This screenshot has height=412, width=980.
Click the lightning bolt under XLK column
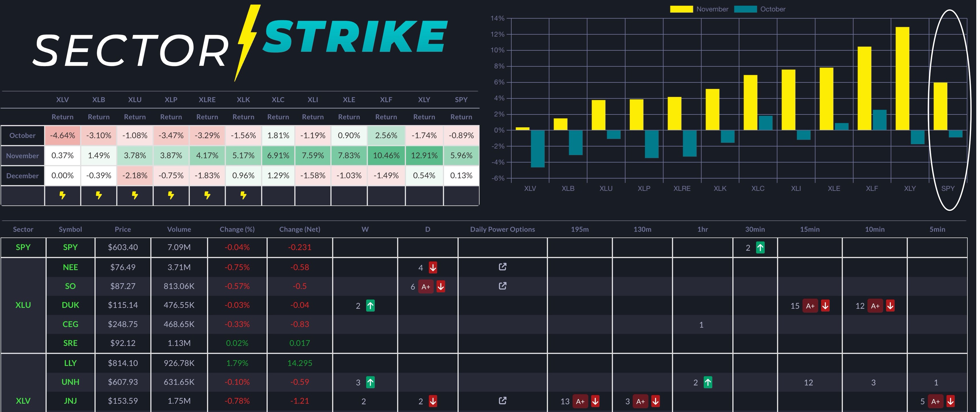243,195
